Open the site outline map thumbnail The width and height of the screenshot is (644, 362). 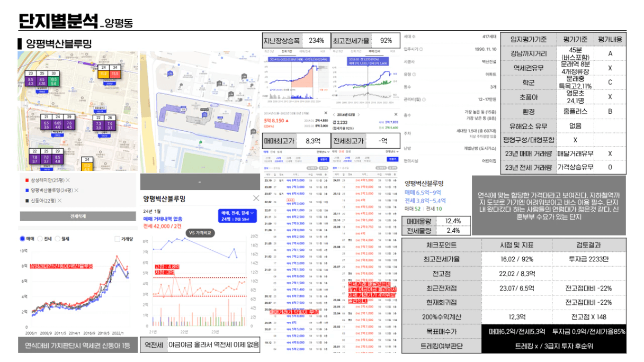200,112
